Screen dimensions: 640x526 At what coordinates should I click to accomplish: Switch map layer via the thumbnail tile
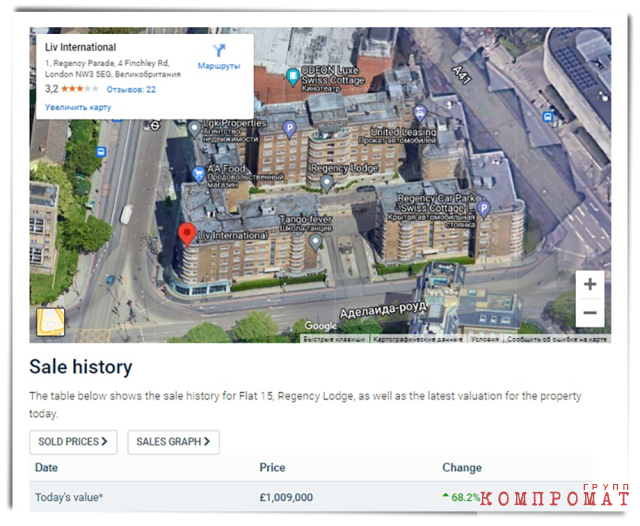[x=51, y=322]
